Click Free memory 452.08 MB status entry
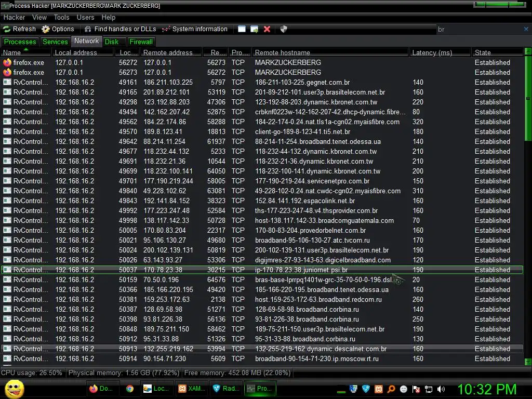The height and width of the screenshot is (399, 532). 237,373
